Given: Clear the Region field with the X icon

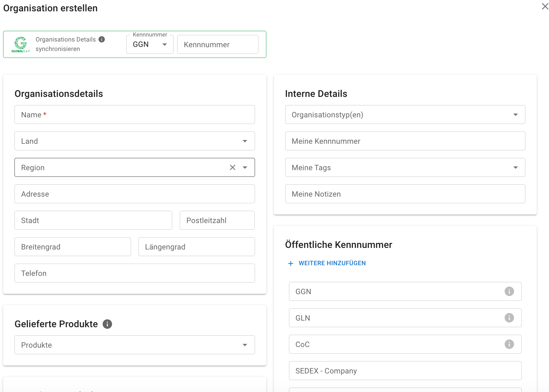Looking at the screenshot, I should coord(233,167).
